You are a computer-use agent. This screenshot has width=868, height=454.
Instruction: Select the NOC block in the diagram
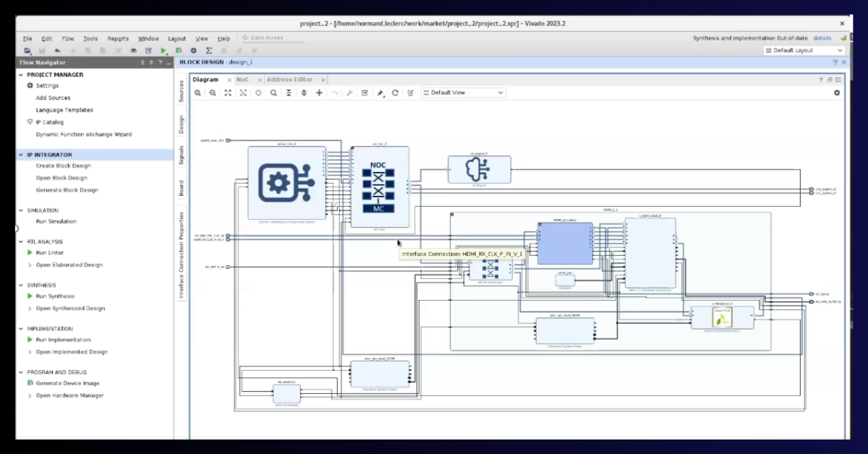coord(379,187)
